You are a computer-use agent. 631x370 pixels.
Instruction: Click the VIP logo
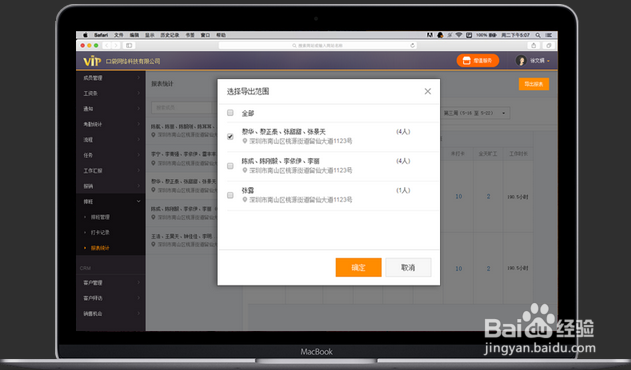[92, 61]
